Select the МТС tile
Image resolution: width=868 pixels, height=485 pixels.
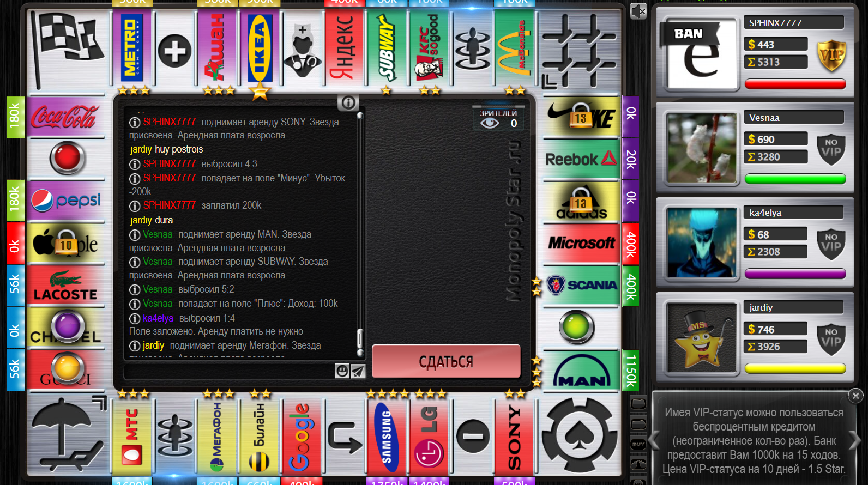[131, 436]
